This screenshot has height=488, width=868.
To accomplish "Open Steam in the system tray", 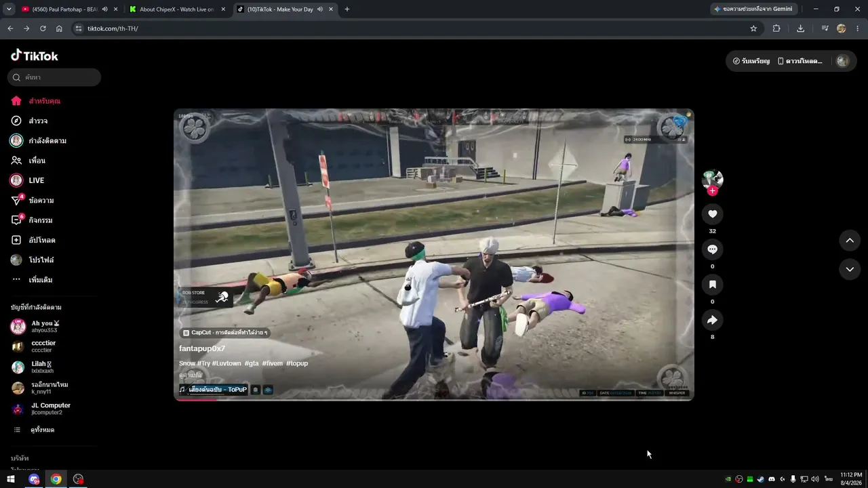I will point(760,479).
